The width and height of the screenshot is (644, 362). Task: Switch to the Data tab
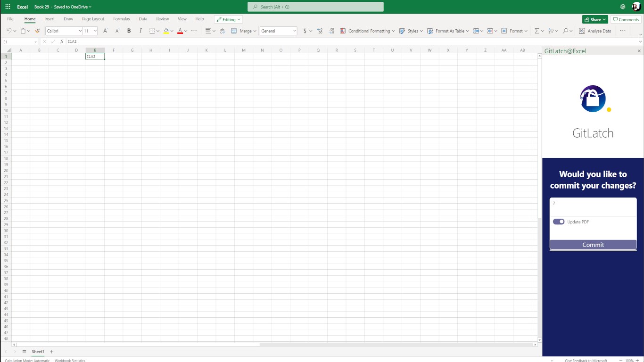coord(143,19)
